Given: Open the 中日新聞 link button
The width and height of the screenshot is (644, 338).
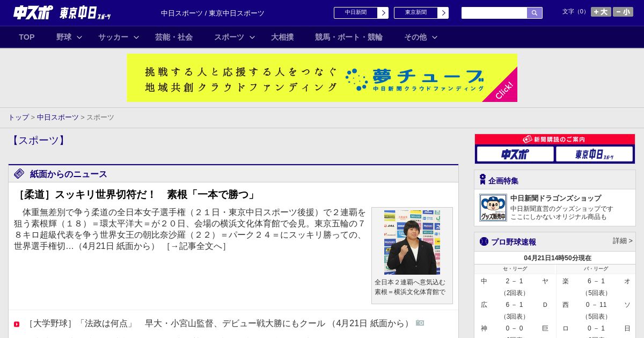Looking at the screenshot, I should [356, 13].
